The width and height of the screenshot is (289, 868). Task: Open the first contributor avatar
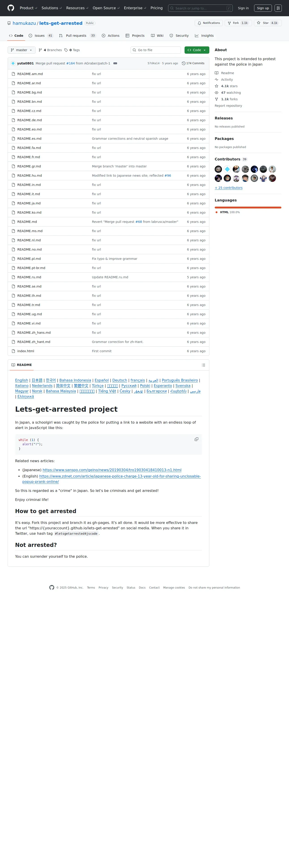point(218,169)
